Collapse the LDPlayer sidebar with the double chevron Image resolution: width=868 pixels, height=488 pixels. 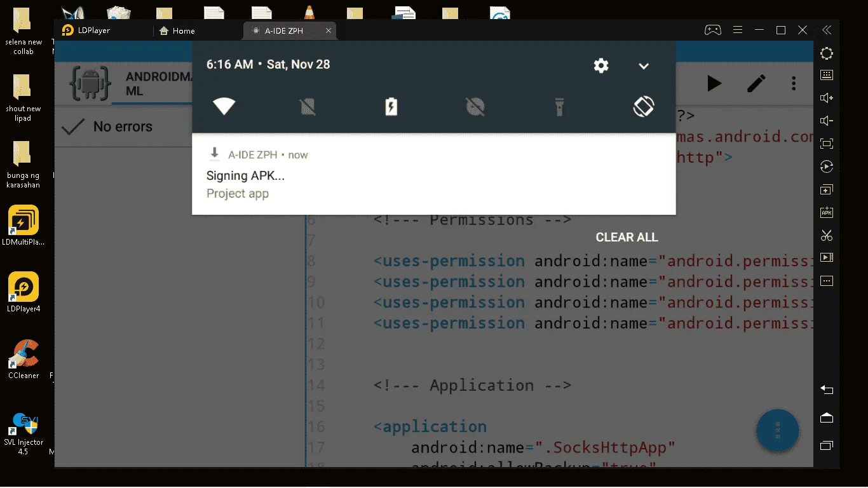coord(826,30)
